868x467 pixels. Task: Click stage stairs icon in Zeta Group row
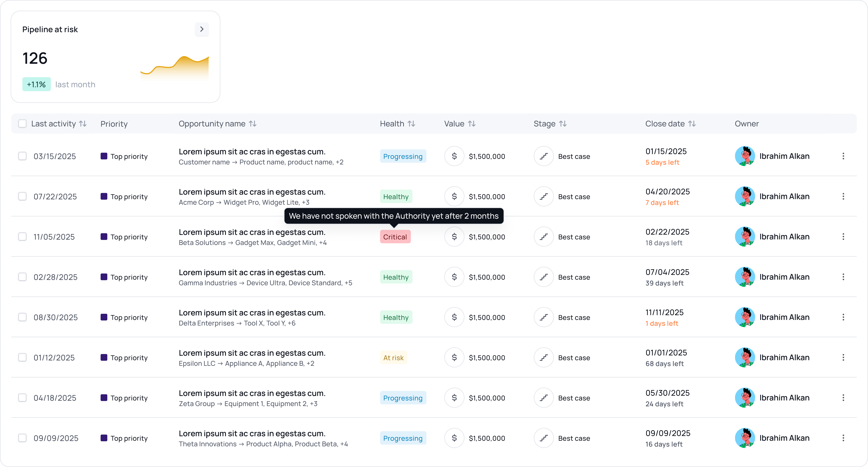543,398
